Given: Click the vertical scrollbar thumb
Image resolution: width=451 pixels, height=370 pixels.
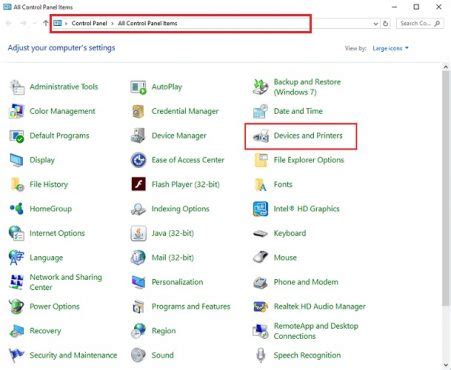Looking at the screenshot, I should point(446,188).
